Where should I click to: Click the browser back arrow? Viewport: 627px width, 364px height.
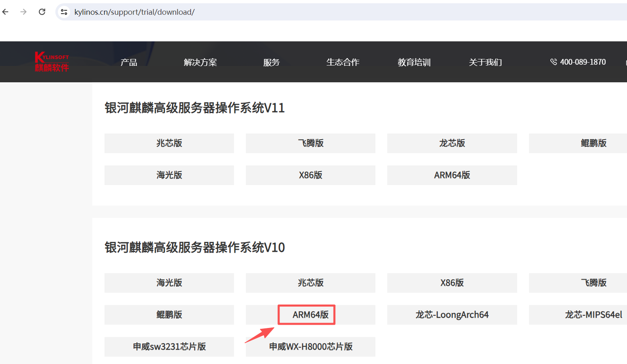5,12
